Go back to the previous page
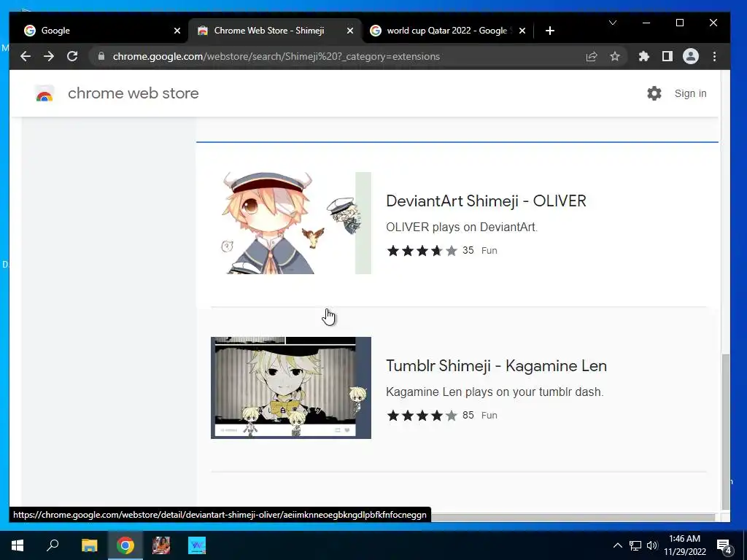 click(x=26, y=56)
